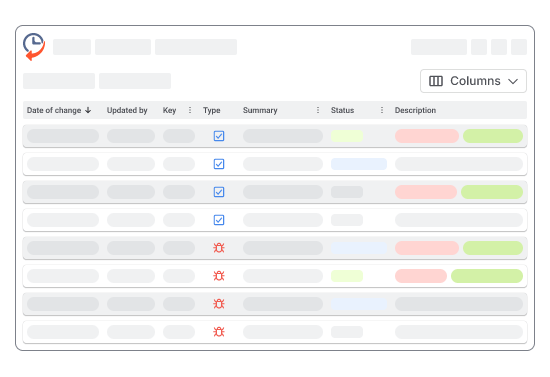Click the Status column header

pos(342,110)
